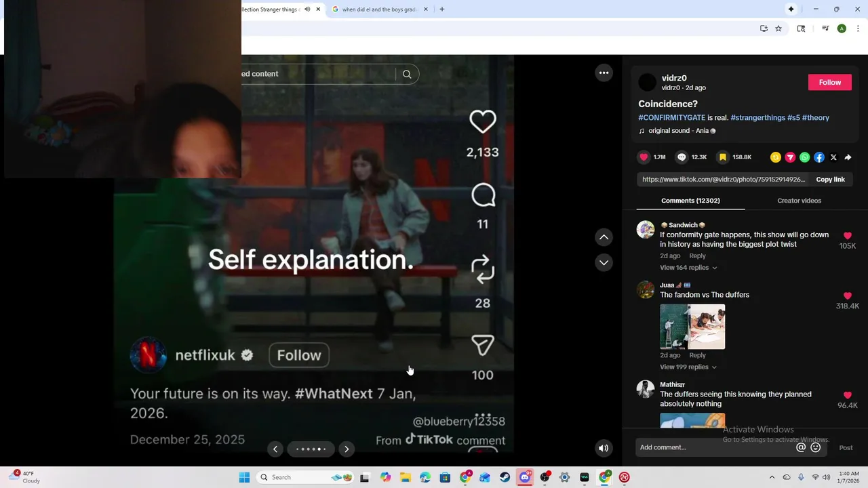Like Sandwich's comment with 105K likes
The width and height of the screenshot is (868, 488).
pyautogui.click(x=848, y=236)
